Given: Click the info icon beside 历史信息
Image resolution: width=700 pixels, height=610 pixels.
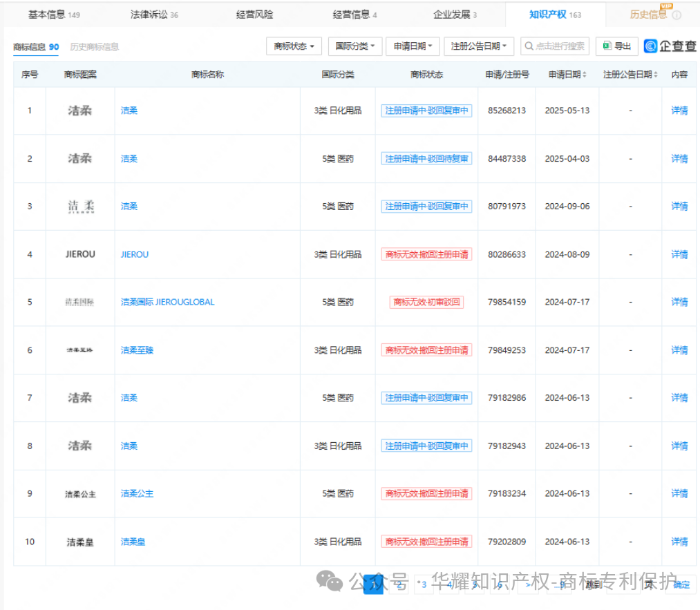Looking at the screenshot, I should 677,15.
